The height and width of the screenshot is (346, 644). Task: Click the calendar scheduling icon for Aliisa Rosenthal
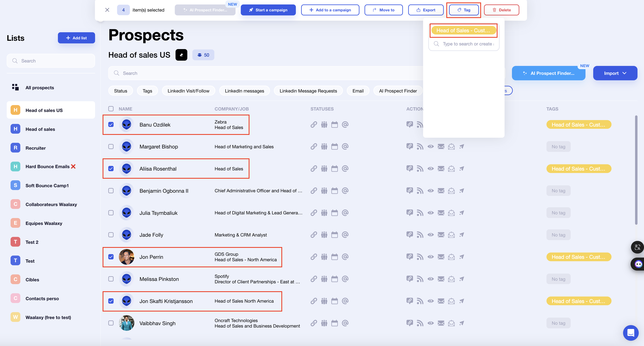[335, 169]
